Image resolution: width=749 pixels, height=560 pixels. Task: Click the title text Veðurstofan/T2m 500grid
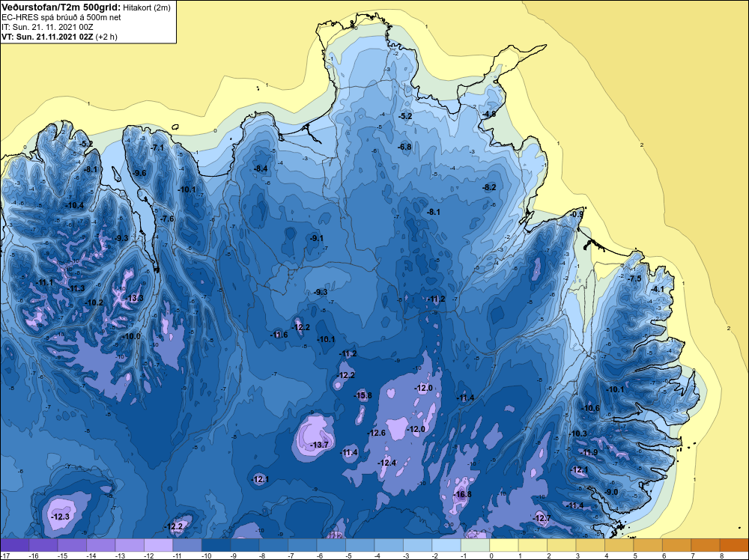tap(61, 7)
